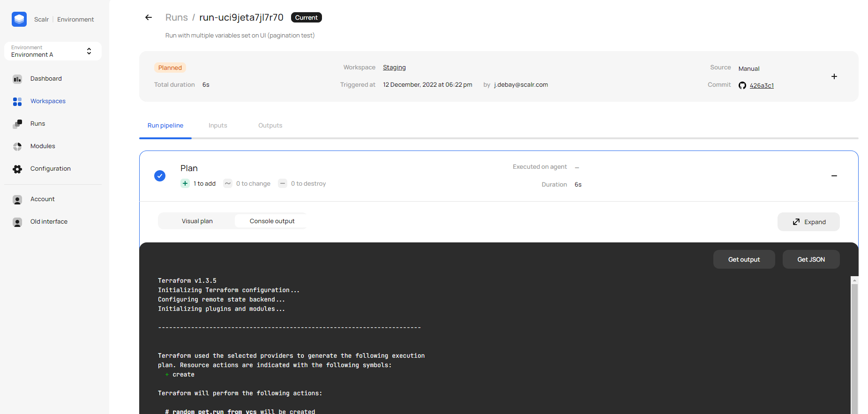Click the 'Configuring remote state backend...' line

click(x=221, y=299)
